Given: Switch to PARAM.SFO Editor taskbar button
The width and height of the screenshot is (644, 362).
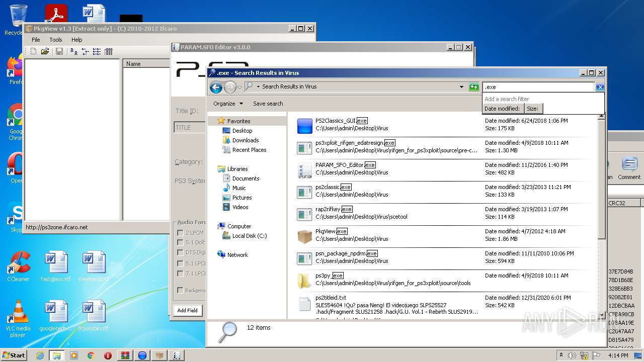Looking at the screenshot, I should (177, 355).
